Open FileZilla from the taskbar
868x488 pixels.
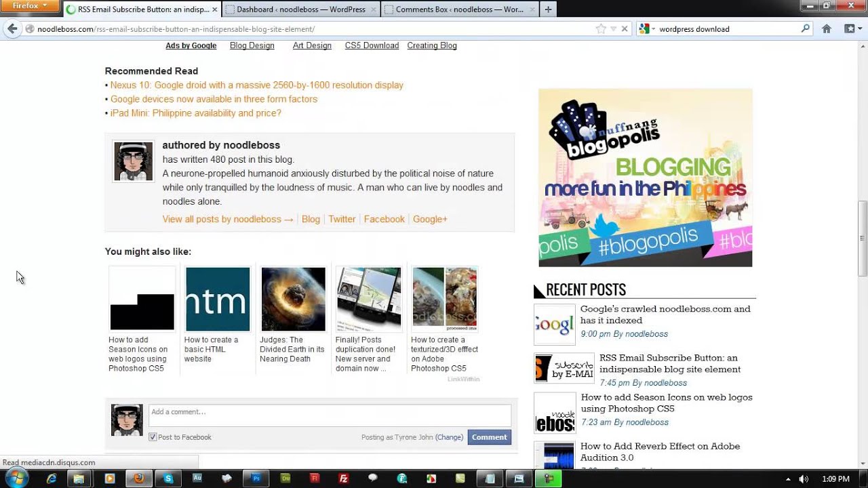pyautogui.click(x=344, y=479)
